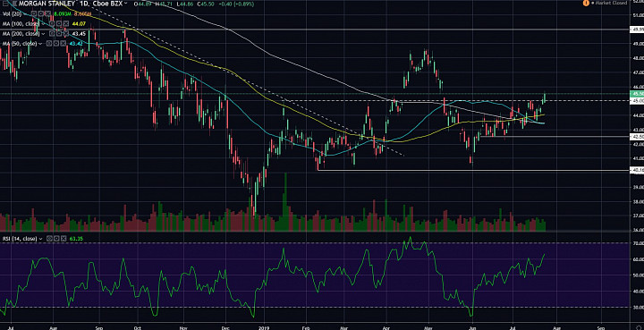Click the volume value 8.093M
This screenshot has width=644, height=330.
coord(63,13)
